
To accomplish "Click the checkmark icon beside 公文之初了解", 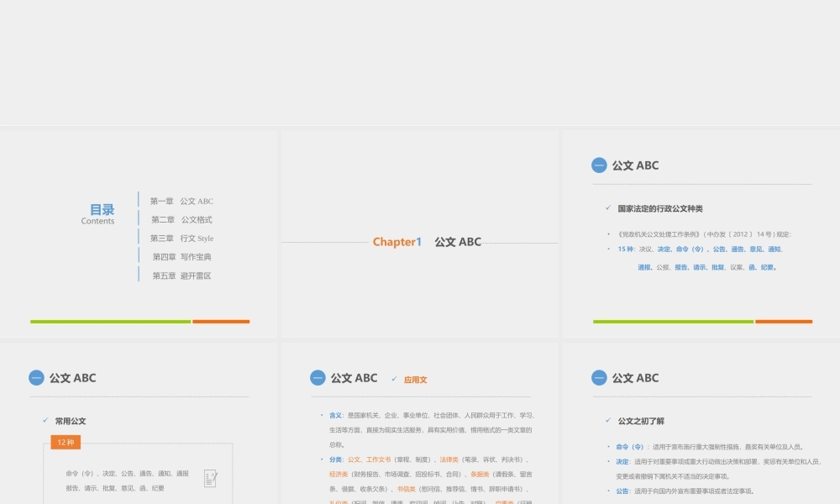I will (x=608, y=421).
